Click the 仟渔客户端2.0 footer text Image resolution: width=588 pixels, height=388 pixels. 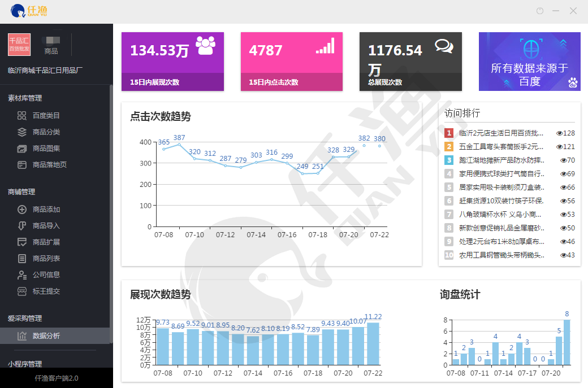(x=56, y=378)
